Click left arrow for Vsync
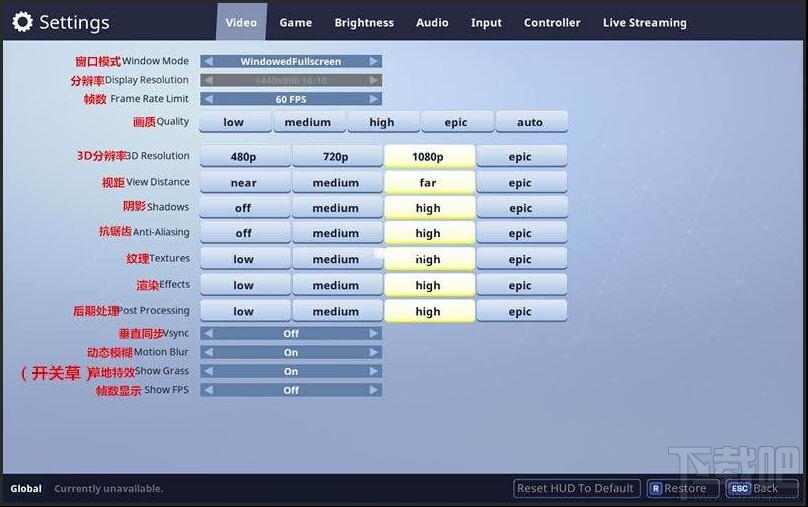This screenshot has height=507, width=808. click(208, 333)
